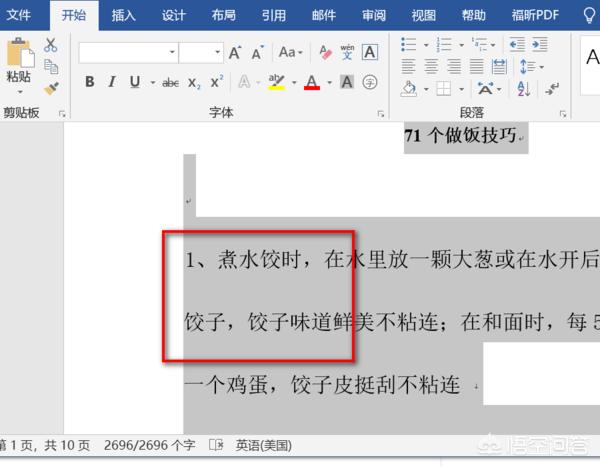The image size is (600, 467).
Task: Click the Paste clipboard icon
Action: tap(20, 52)
